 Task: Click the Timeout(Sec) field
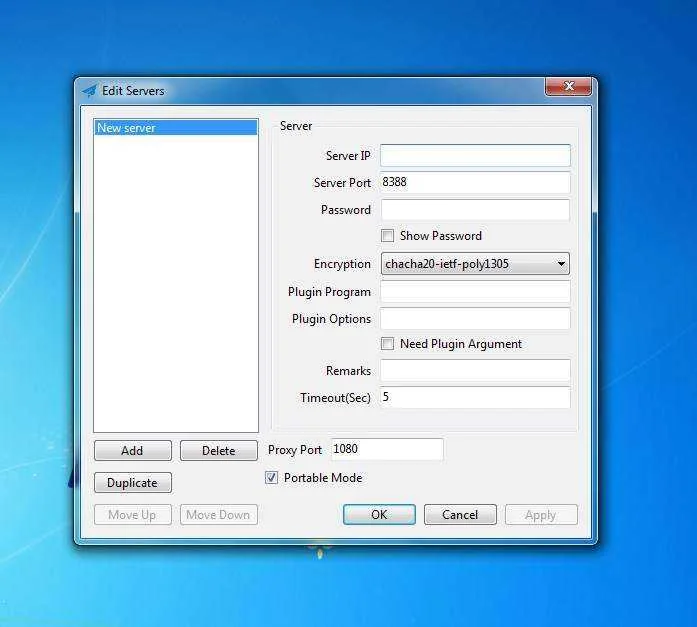tap(475, 397)
